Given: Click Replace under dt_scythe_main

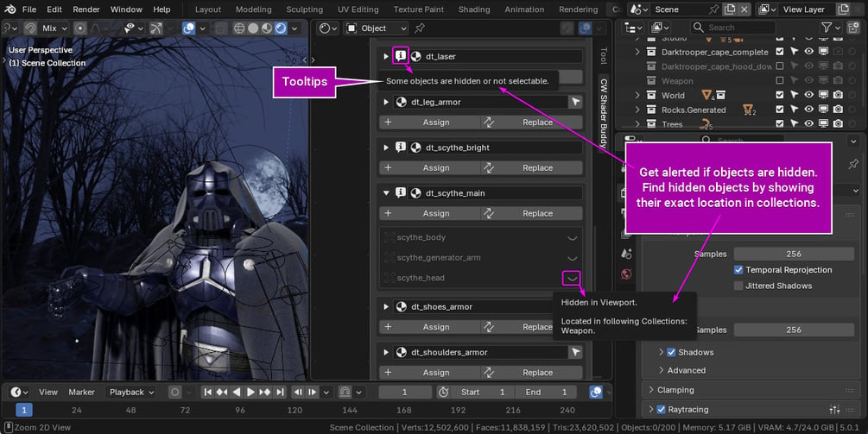Looking at the screenshot, I should point(531,213).
